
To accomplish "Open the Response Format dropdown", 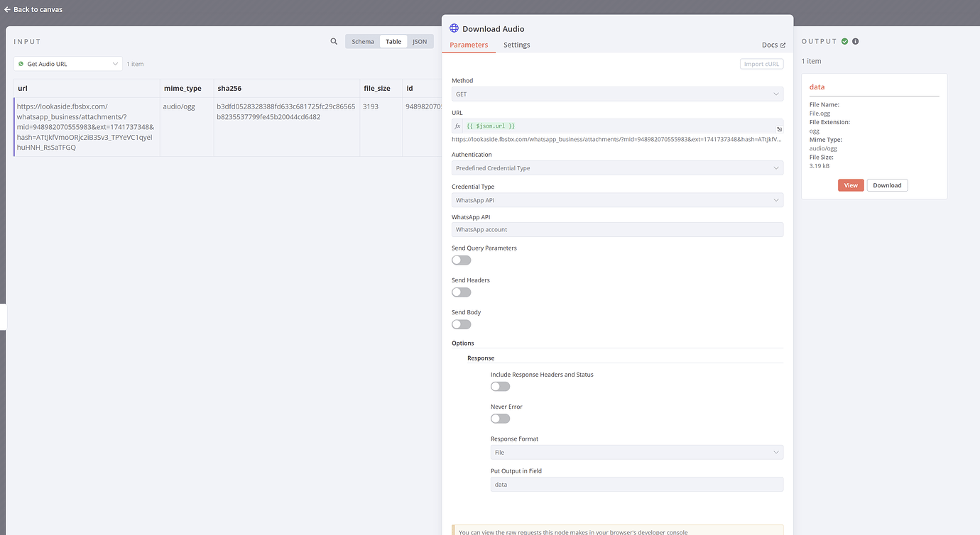I will [x=636, y=452].
